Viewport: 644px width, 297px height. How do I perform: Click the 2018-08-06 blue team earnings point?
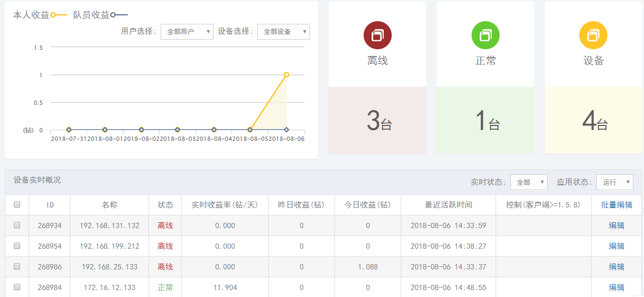coord(286,130)
